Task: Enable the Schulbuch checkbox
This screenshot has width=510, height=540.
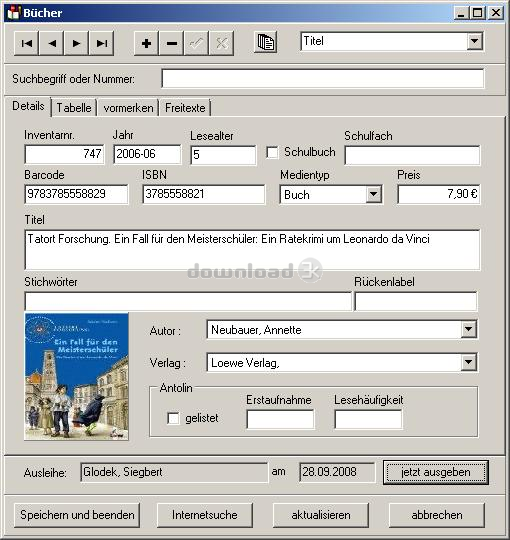Action: pyautogui.click(x=272, y=152)
